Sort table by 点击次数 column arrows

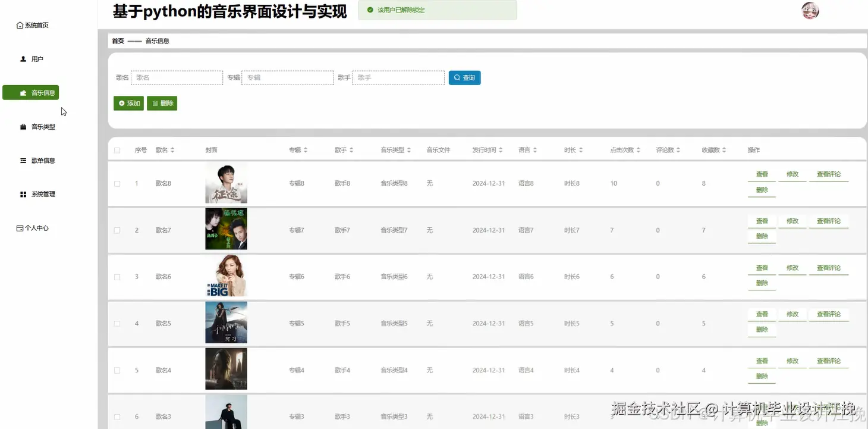pos(639,151)
